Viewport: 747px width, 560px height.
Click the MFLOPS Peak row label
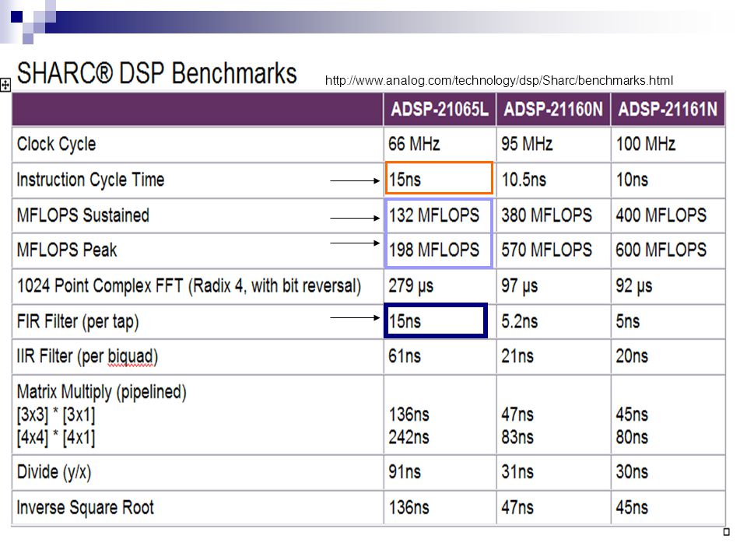pos(67,250)
